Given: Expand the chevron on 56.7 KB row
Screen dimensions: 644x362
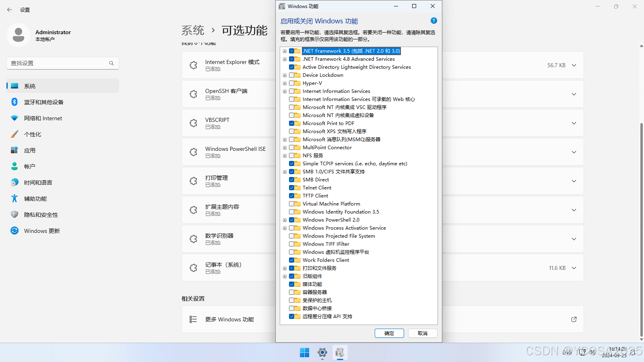Looking at the screenshot, I should tap(574, 65).
